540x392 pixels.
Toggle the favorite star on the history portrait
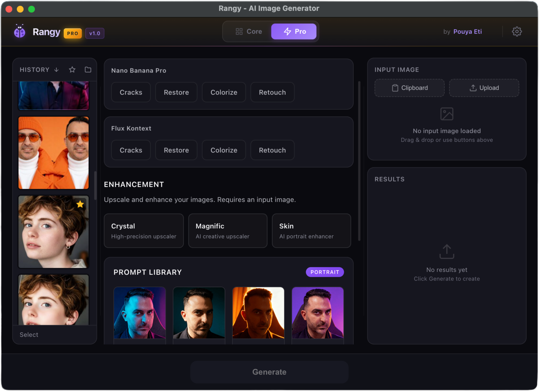80,204
